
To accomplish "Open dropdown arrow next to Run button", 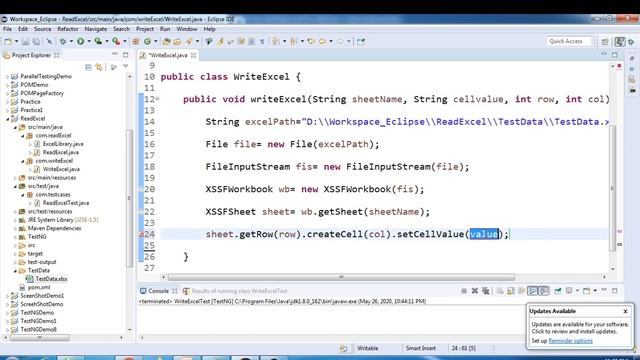I will [89, 41].
